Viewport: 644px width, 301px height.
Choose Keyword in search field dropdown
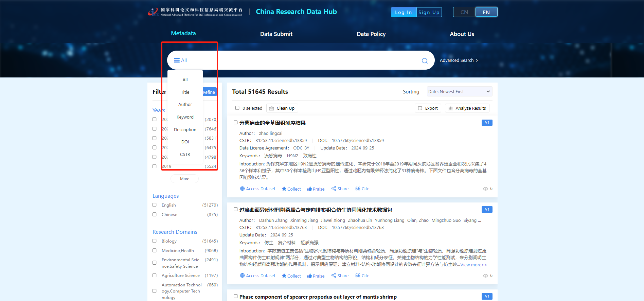(x=185, y=117)
